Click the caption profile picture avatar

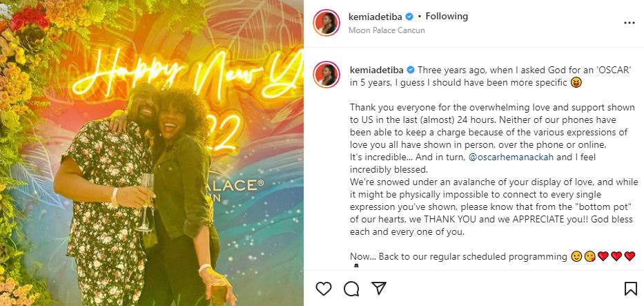pyautogui.click(x=326, y=75)
